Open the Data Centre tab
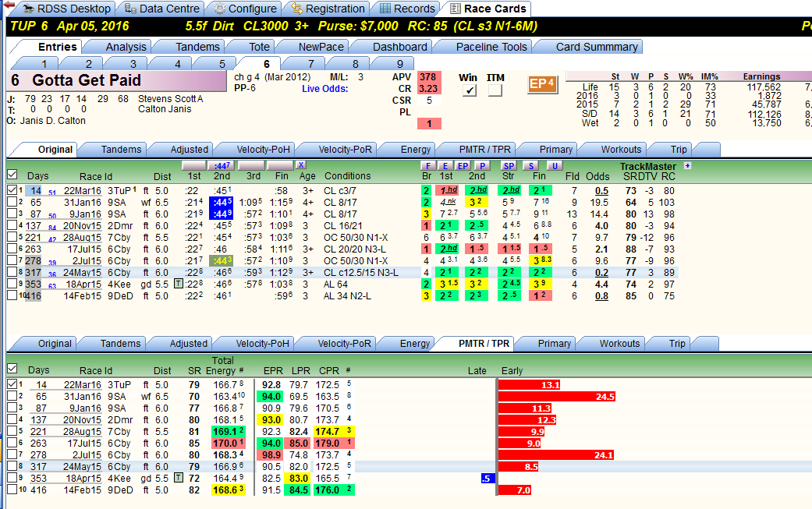 point(162,9)
